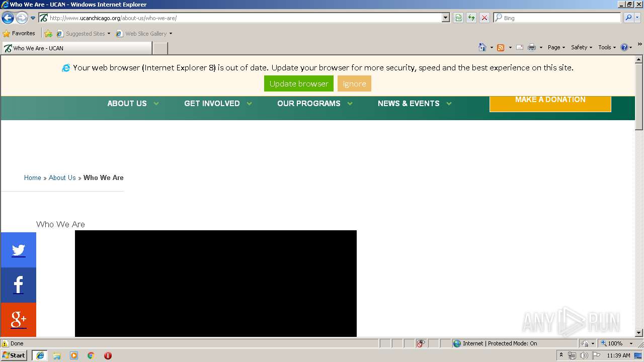Follow the About Us breadcrumb link
644x362 pixels.
tap(62, 177)
